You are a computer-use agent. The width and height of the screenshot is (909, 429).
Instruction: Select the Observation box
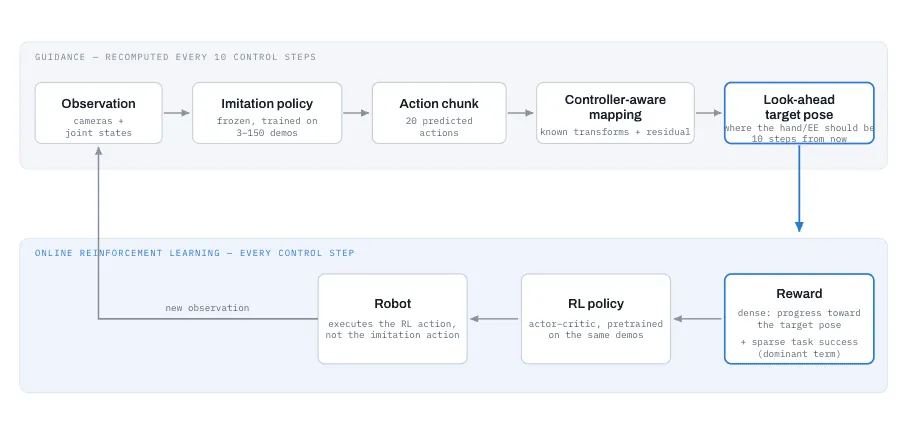99,113
